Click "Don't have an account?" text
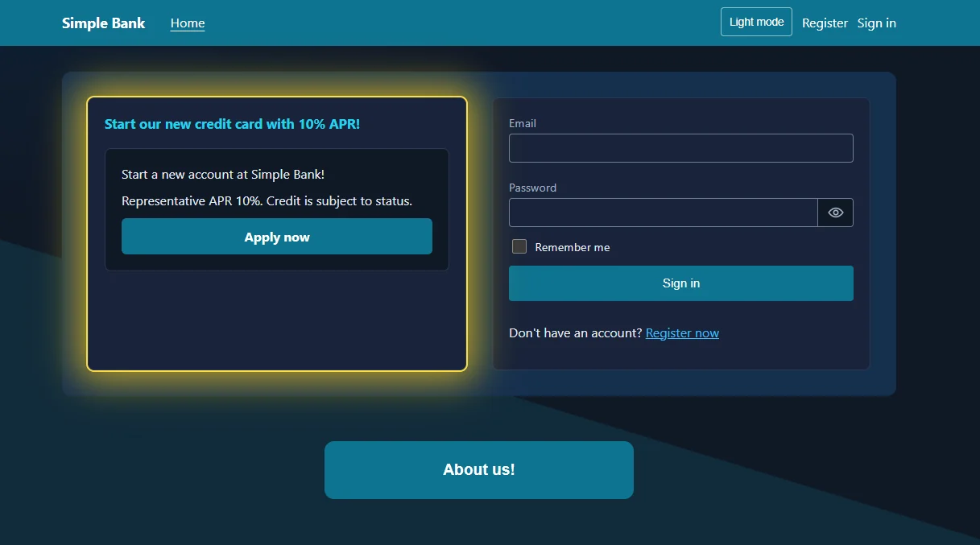This screenshot has width=980, height=545. tap(576, 333)
